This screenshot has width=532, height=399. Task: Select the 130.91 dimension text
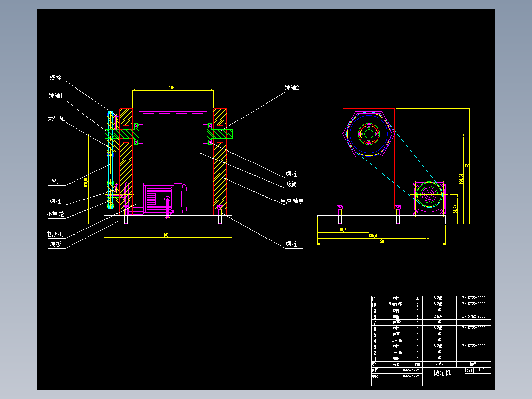click(x=373, y=236)
